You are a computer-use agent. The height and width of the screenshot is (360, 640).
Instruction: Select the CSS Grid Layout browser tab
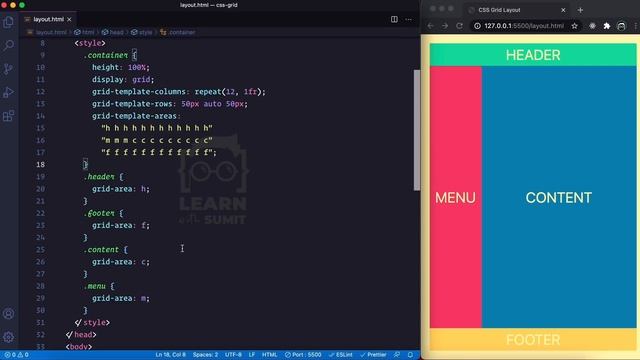coord(516,10)
